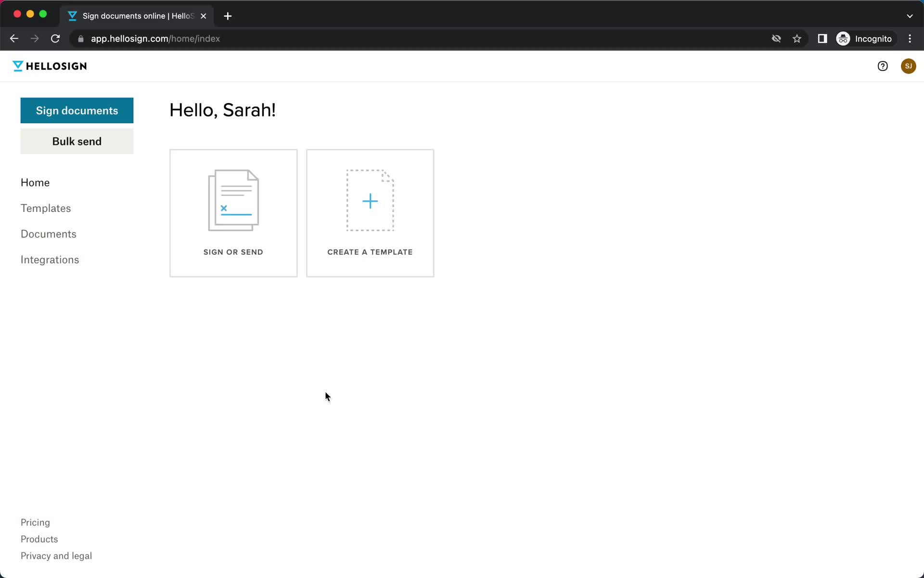This screenshot has height=578, width=924.
Task: Click the Pricing footer link
Action: coord(35,522)
